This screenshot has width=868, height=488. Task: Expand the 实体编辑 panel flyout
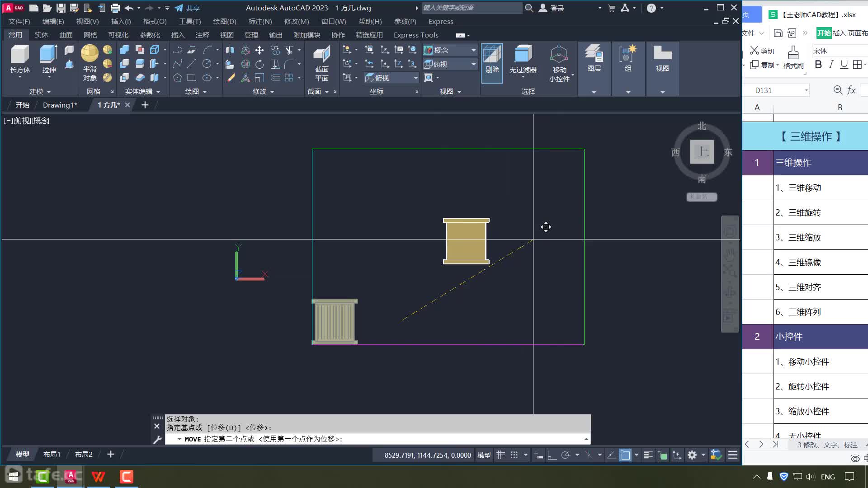[142, 91]
